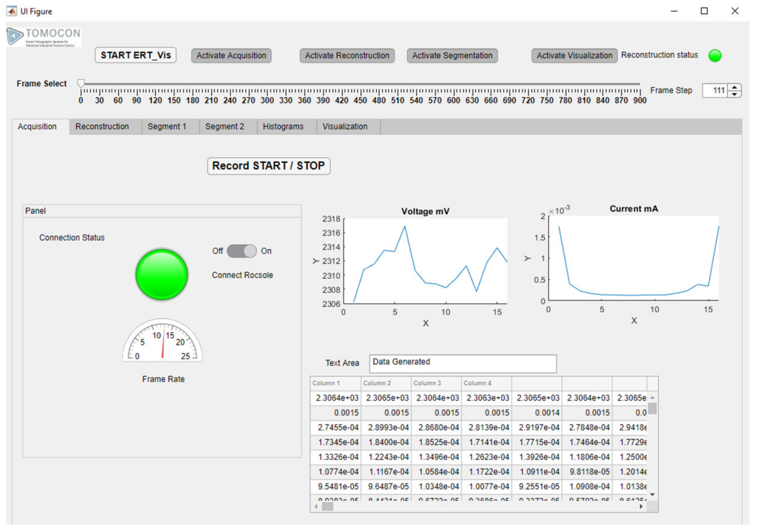The height and width of the screenshot is (532, 757).
Task: Click the TOMOCON logo image
Action: click(x=44, y=37)
